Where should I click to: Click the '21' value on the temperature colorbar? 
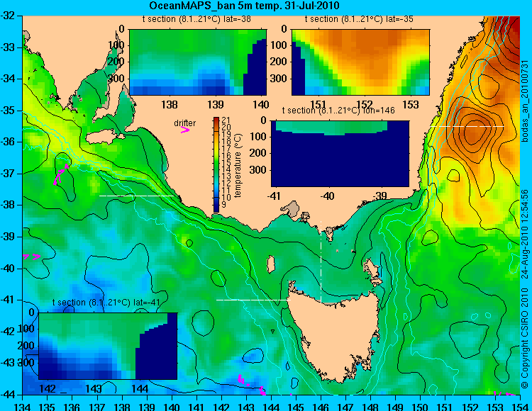coord(226,120)
